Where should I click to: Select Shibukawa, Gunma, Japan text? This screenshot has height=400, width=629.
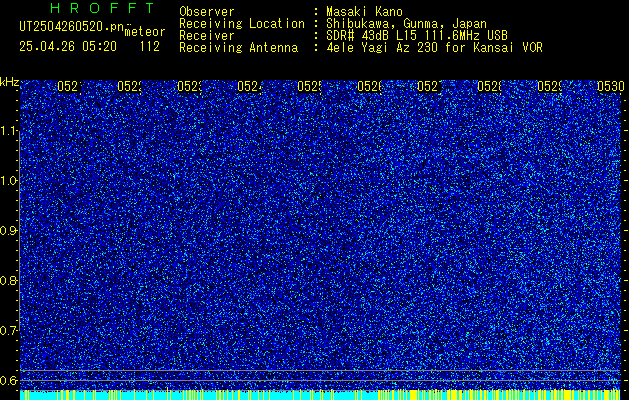[406, 24]
